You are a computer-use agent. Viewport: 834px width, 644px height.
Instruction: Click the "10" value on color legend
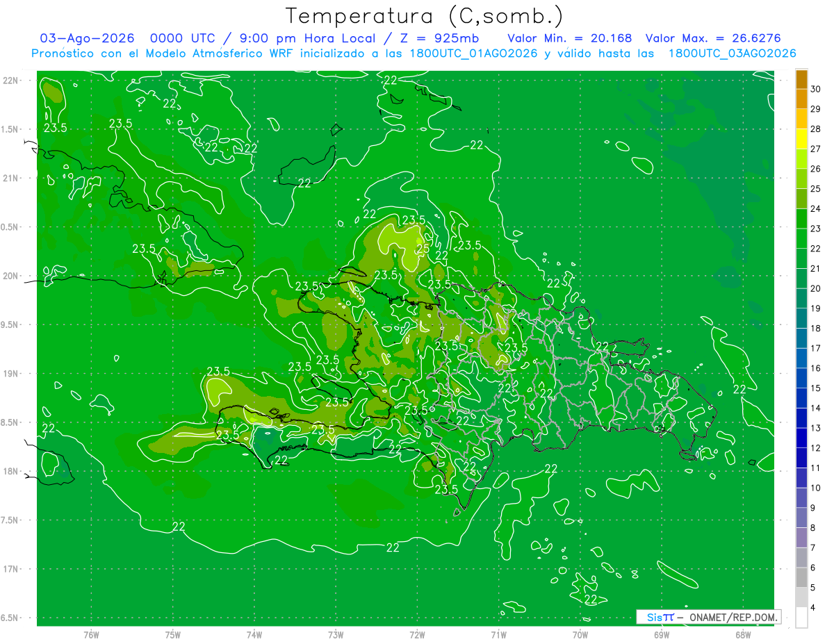tap(816, 488)
